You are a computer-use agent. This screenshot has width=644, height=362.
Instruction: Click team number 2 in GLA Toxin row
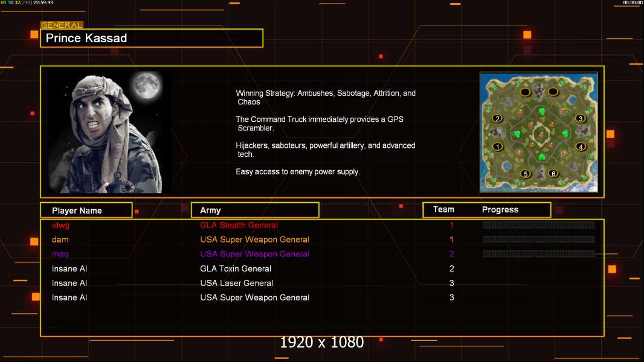coord(451,268)
